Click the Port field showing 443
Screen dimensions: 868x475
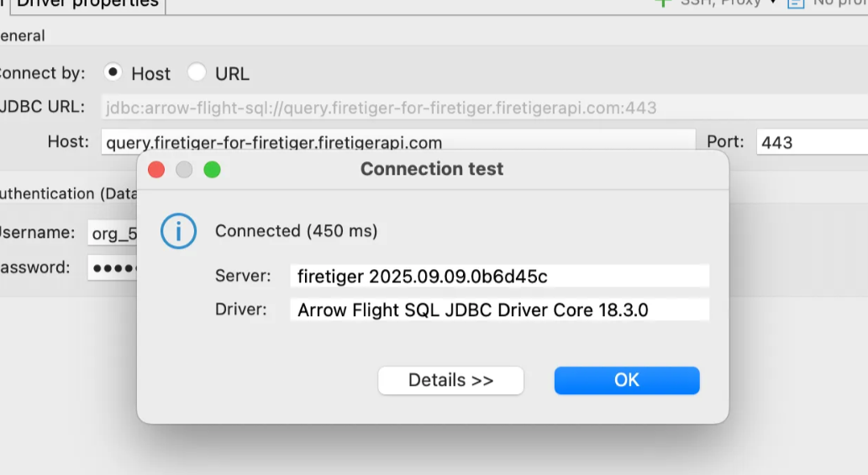click(x=811, y=142)
